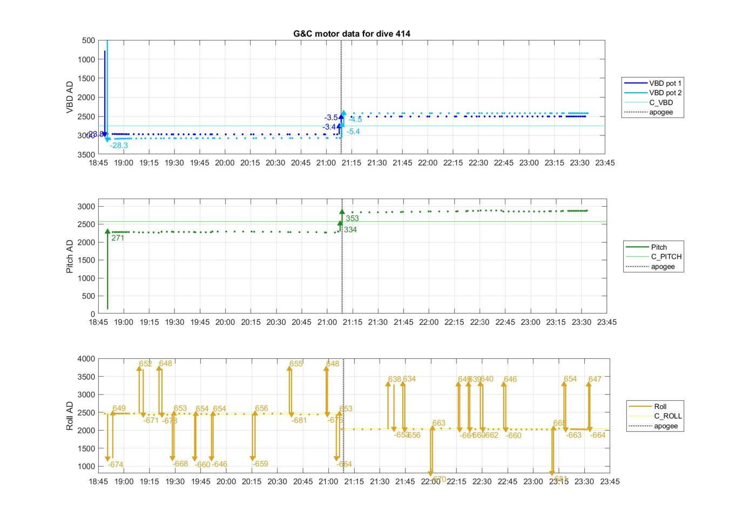Click "23:45" tick under the Roll plot
The width and height of the screenshot is (756, 532).
(x=610, y=482)
